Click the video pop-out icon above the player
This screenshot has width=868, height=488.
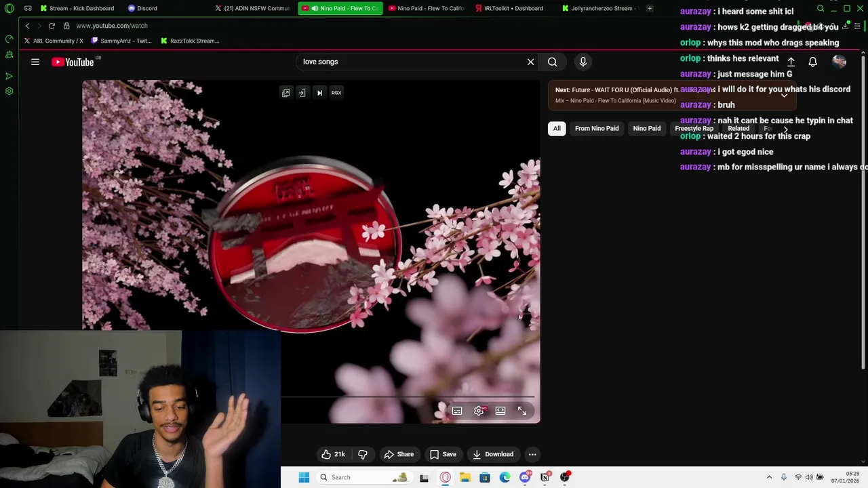coord(286,93)
